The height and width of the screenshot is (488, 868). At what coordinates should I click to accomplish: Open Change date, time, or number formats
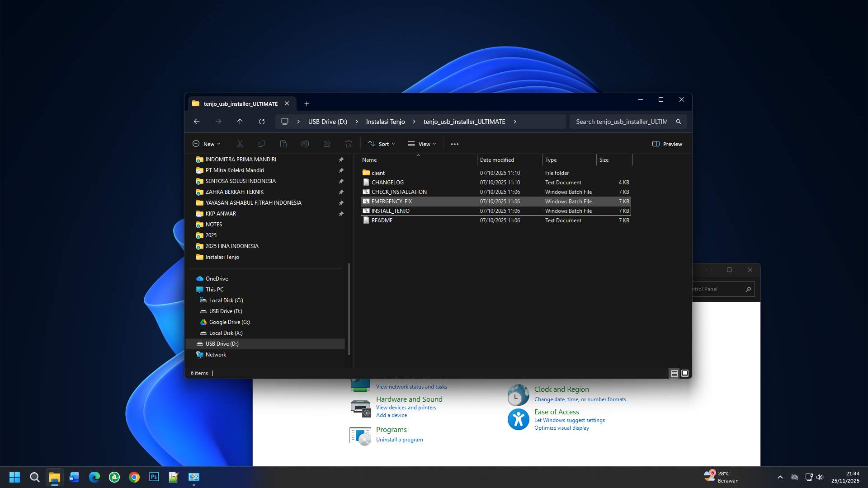[x=580, y=399]
